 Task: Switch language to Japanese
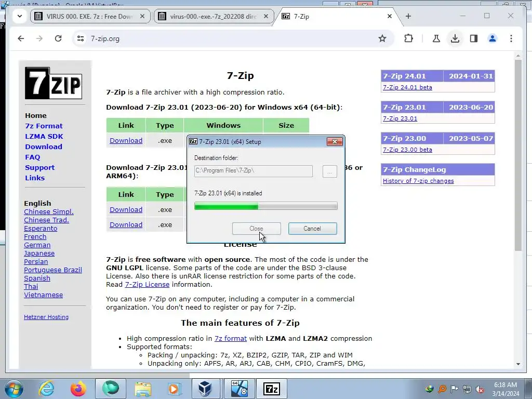pyautogui.click(x=39, y=254)
